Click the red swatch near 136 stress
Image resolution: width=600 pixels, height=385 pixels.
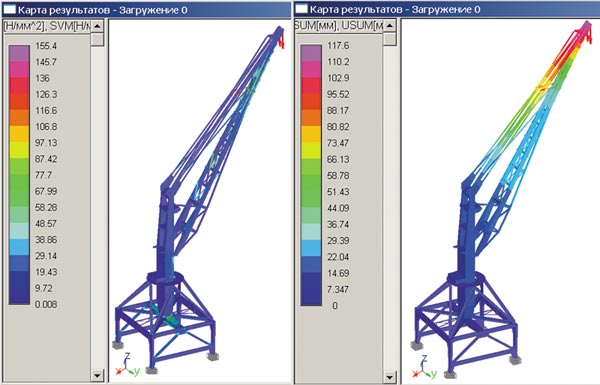pos(19,86)
